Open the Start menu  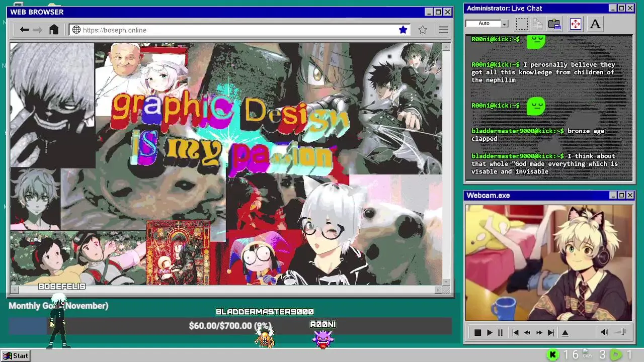pyautogui.click(x=15, y=355)
